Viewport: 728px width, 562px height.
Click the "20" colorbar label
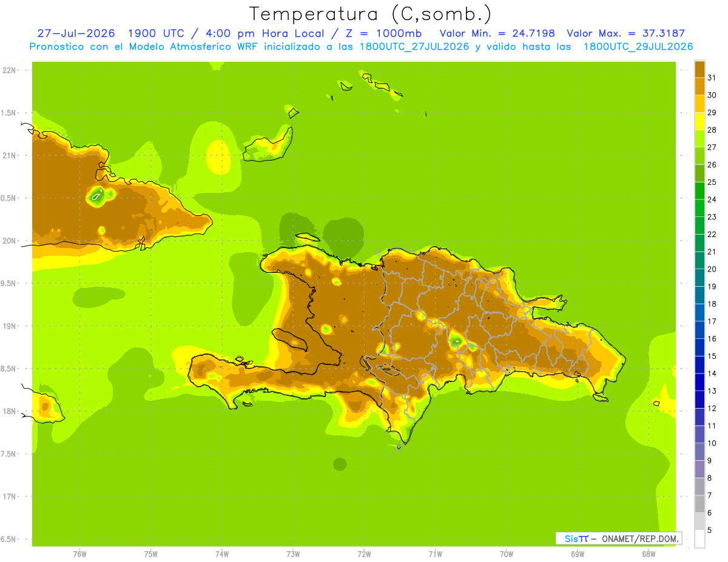tap(712, 269)
